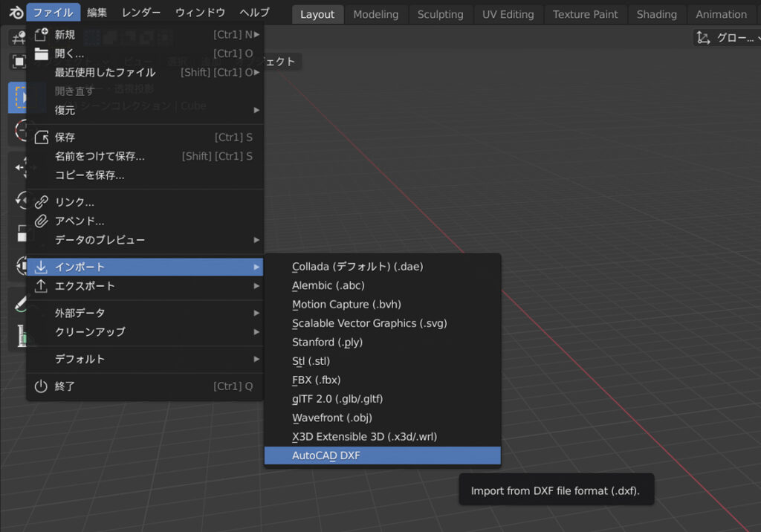The image size is (761, 532).
Task: Open the ヘルプ menu
Action: tap(254, 13)
